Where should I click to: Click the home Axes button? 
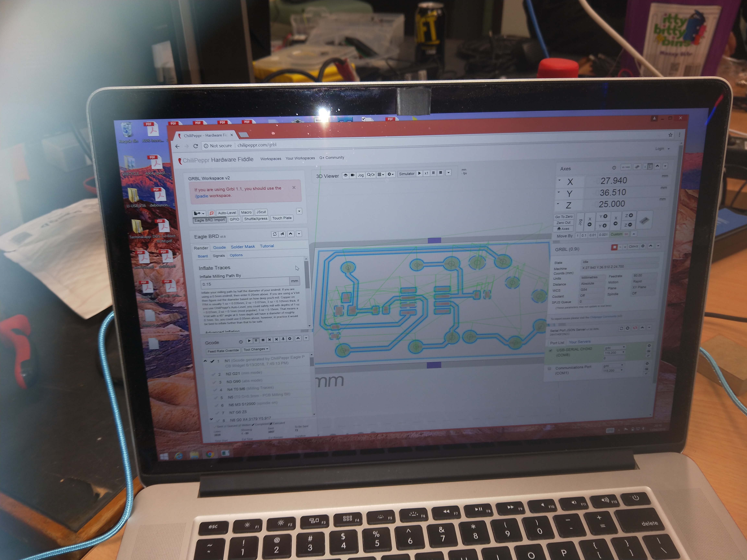[563, 229]
